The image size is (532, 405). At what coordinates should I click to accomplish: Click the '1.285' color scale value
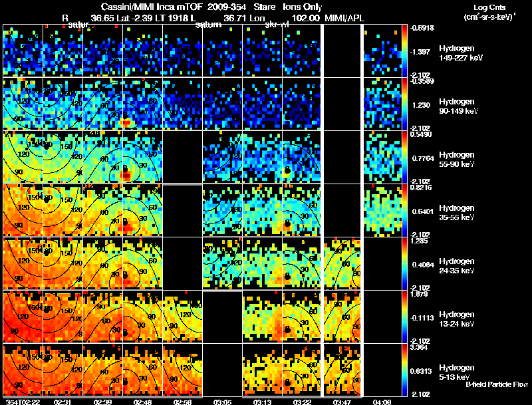[419, 241]
